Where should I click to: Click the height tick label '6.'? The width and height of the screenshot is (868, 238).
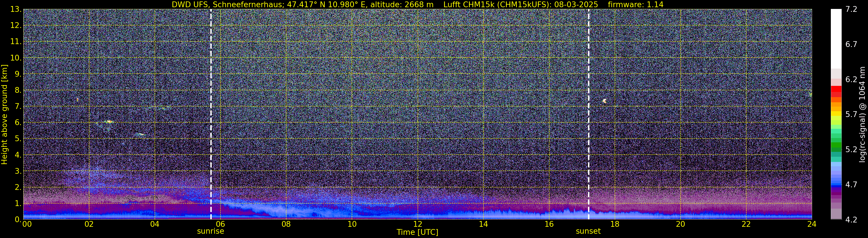(18, 123)
